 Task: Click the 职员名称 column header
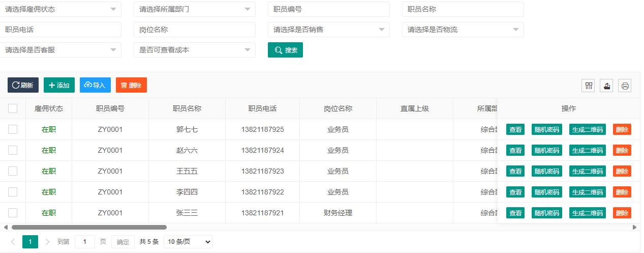[x=187, y=108]
